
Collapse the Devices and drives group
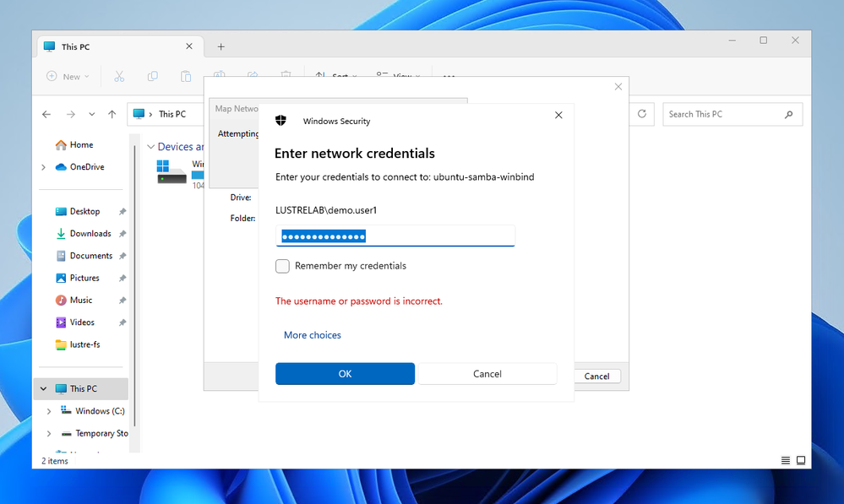(151, 147)
